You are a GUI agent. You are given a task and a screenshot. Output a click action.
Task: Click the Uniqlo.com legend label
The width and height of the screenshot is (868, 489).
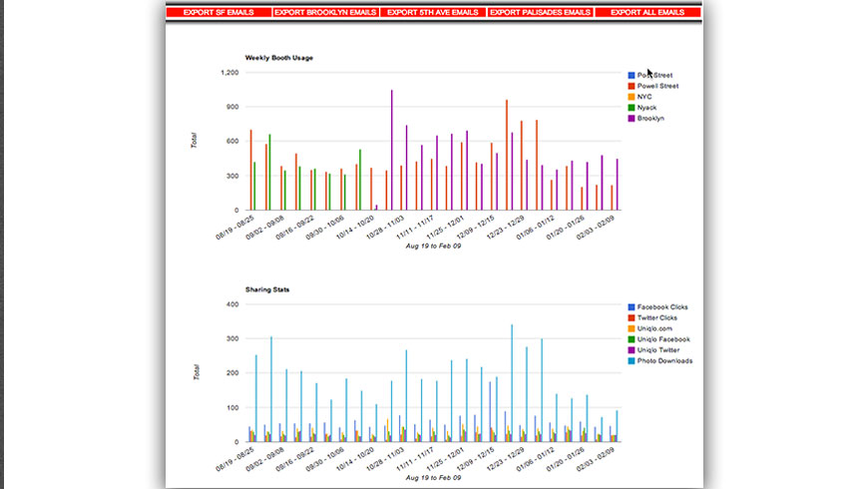(x=654, y=328)
